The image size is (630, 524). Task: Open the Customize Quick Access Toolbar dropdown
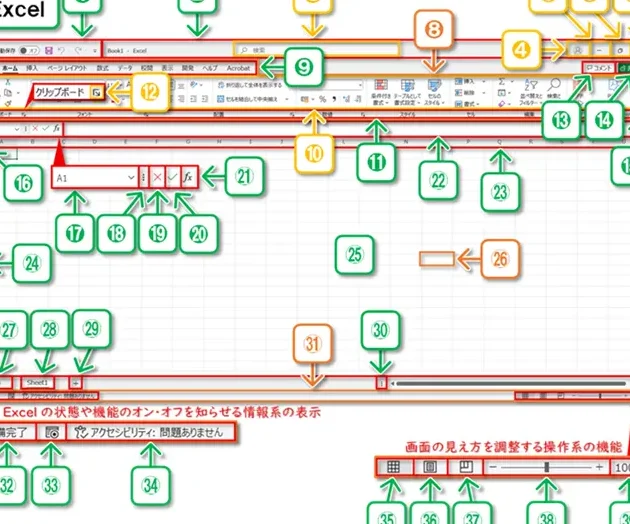pos(95,51)
